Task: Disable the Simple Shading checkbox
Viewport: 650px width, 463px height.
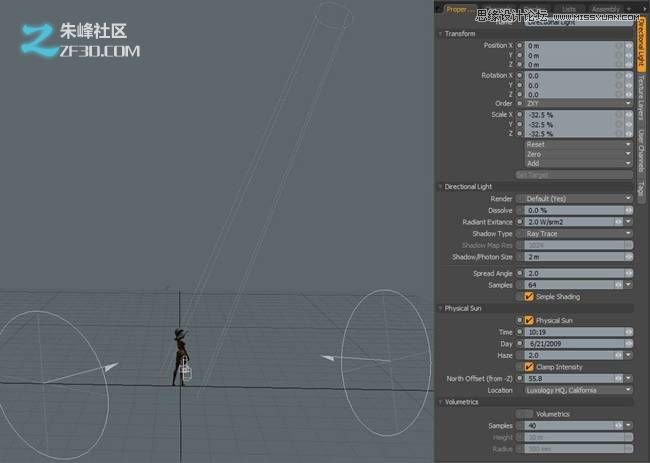Action: pos(529,297)
